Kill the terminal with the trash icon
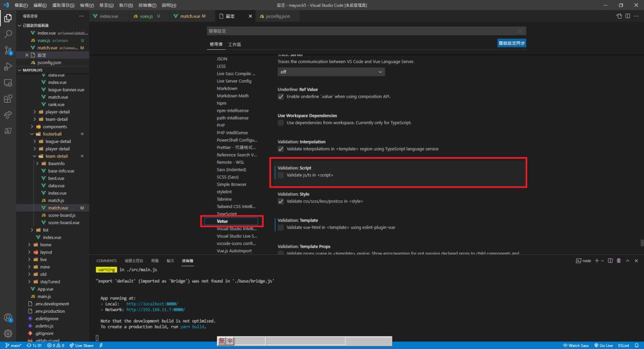Viewport: 644px width, 349px height. click(x=618, y=261)
